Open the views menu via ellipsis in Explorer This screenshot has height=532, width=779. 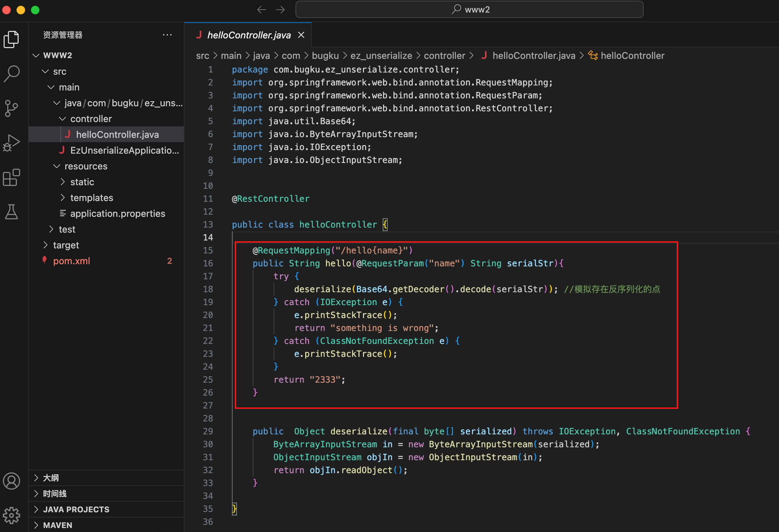point(167,34)
